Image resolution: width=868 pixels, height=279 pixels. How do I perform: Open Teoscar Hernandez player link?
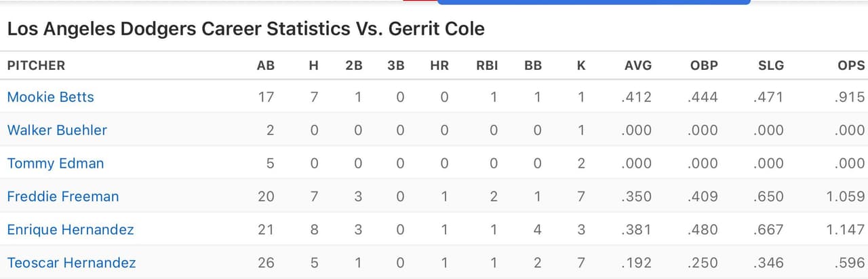tap(71, 263)
